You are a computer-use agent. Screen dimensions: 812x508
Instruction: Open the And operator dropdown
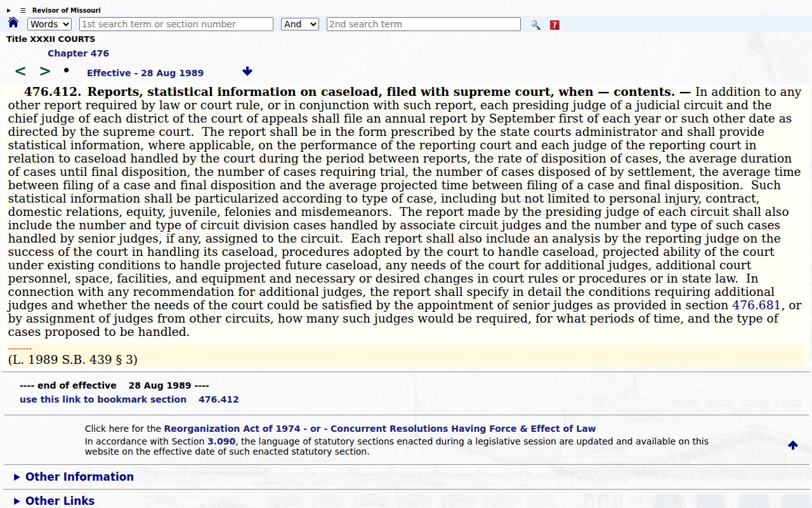pos(300,24)
